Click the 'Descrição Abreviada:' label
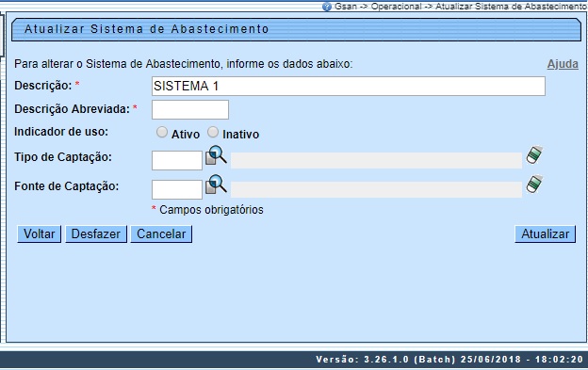The height and width of the screenshot is (370, 588). point(72,109)
